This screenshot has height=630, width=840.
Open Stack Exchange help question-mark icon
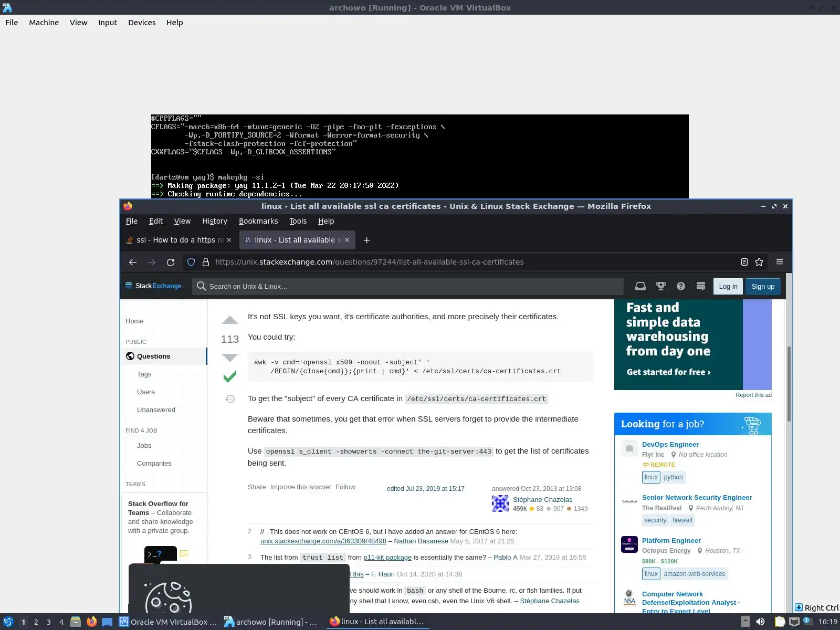681,286
